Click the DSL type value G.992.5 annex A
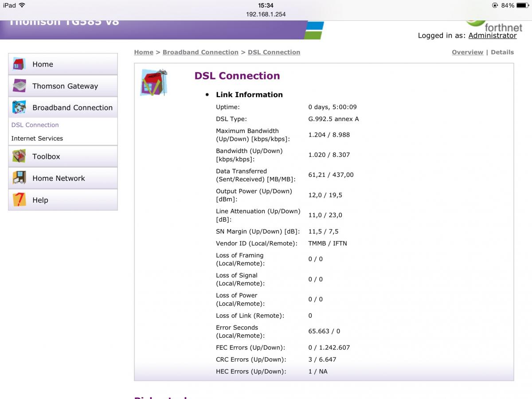 click(x=333, y=119)
